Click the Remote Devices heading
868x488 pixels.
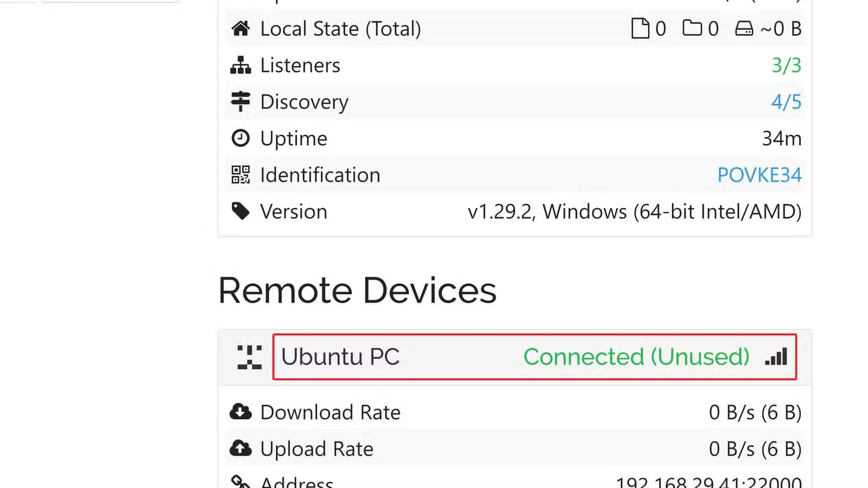[x=357, y=290]
